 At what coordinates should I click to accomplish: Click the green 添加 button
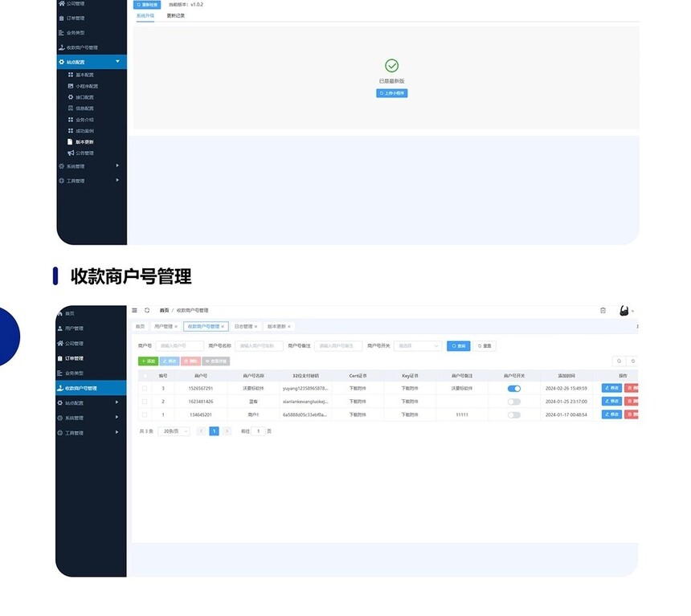(x=148, y=361)
